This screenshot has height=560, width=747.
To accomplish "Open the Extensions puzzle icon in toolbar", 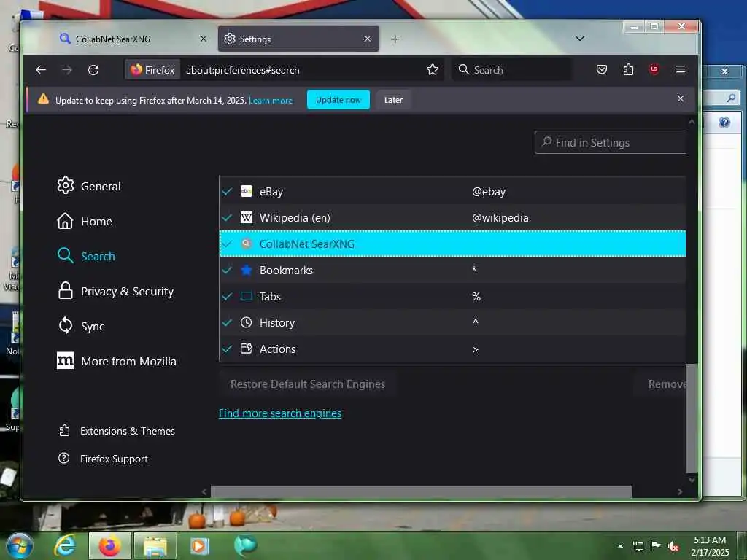I will coord(628,69).
